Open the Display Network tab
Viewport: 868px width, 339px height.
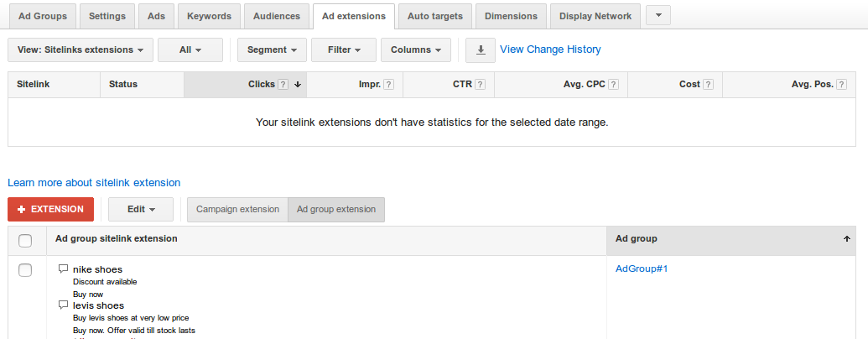coord(595,16)
